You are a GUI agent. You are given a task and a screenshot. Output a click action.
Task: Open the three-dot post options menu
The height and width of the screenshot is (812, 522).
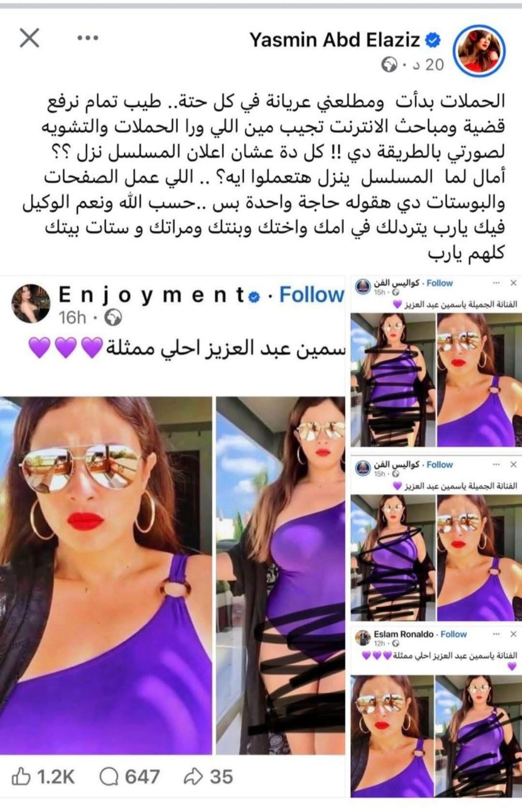click(x=87, y=38)
